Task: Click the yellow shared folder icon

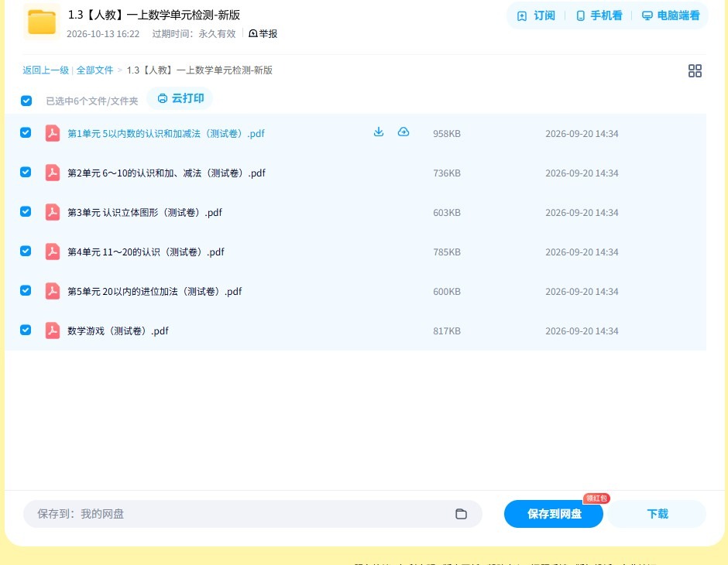Action: pyautogui.click(x=42, y=22)
